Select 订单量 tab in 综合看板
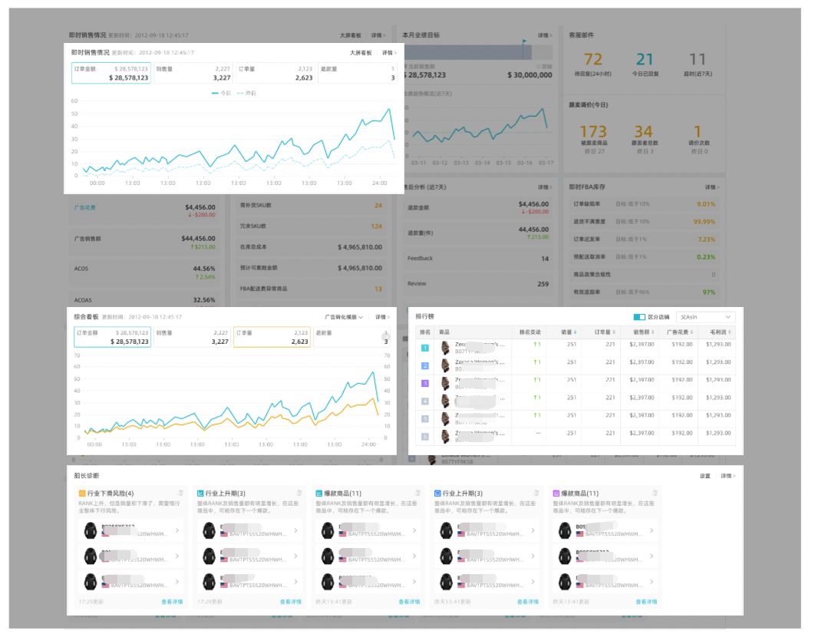 [x=272, y=337]
